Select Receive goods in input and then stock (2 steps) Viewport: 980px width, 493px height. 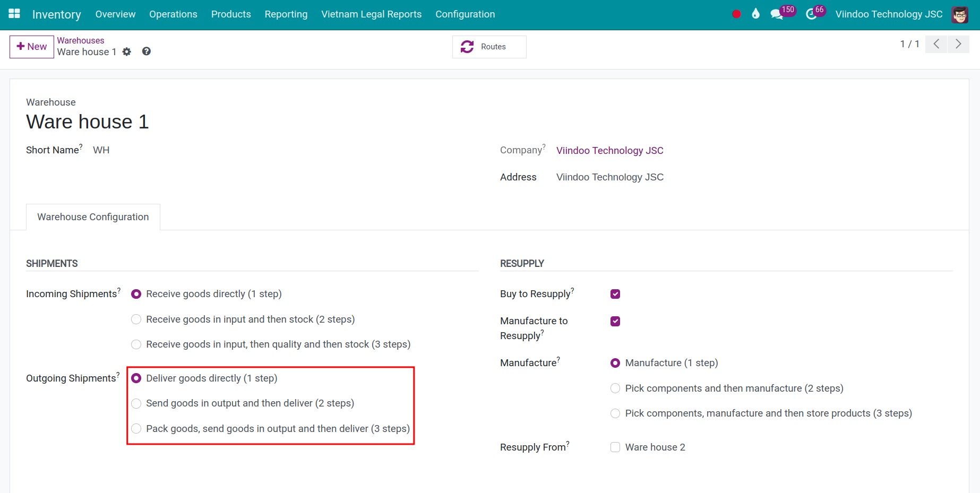(136, 319)
